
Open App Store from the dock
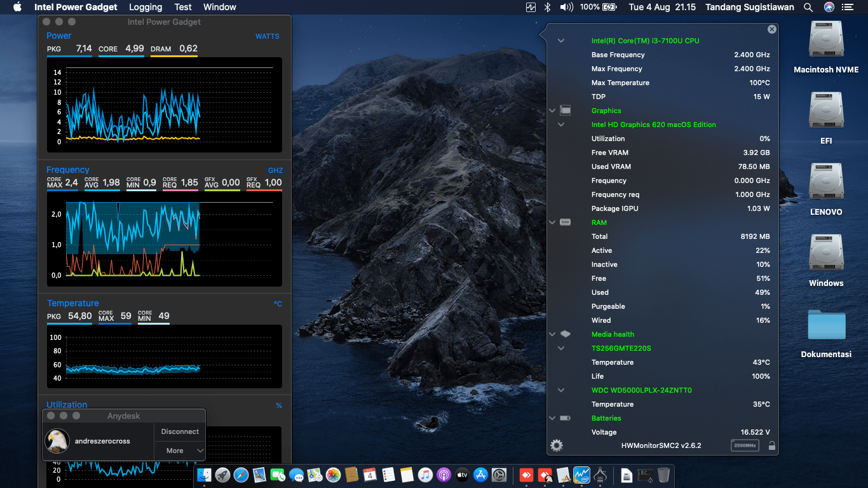click(481, 475)
